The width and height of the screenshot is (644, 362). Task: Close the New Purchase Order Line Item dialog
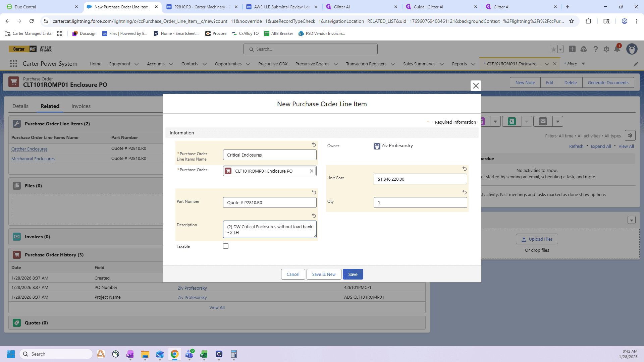click(476, 86)
